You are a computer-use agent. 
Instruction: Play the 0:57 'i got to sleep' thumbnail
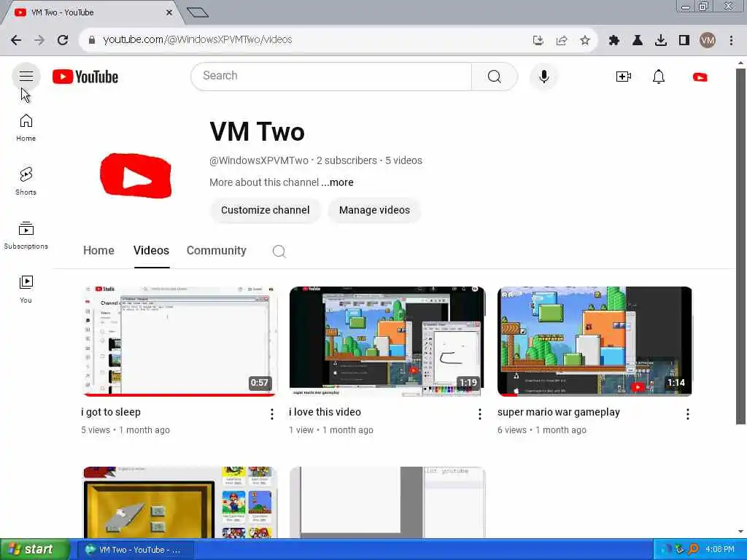[x=179, y=341]
